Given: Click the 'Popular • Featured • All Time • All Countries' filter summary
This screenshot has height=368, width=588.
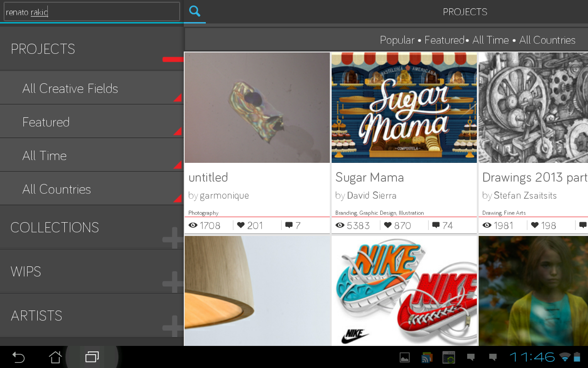Looking at the screenshot, I should (x=478, y=40).
